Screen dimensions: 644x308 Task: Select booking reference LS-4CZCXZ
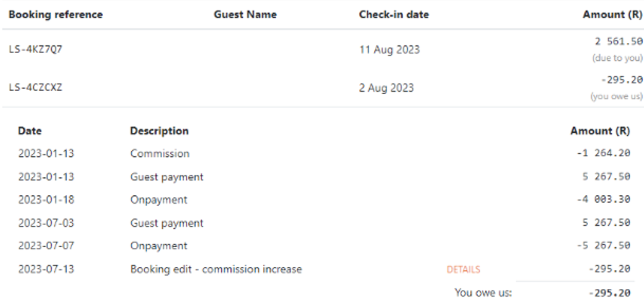point(35,88)
